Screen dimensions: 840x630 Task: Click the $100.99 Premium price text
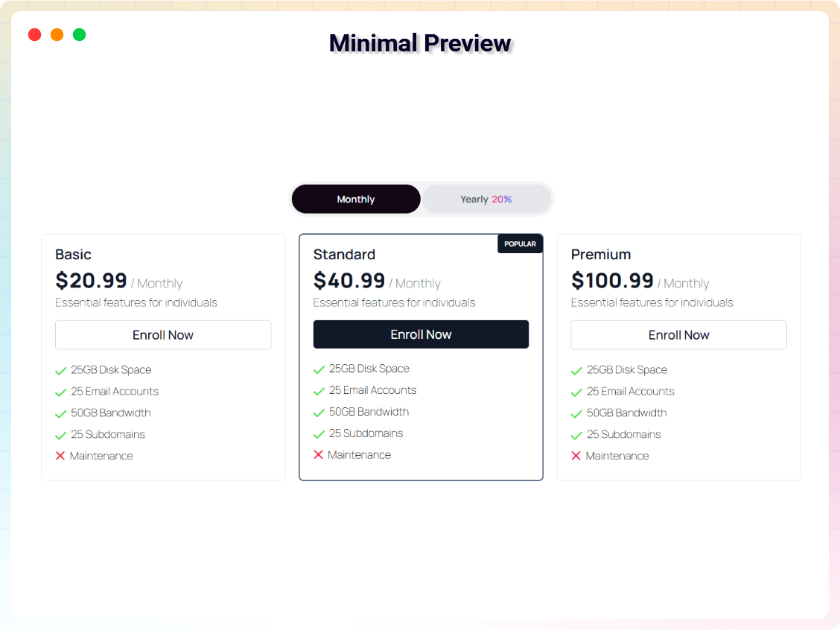pyautogui.click(x=613, y=281)
